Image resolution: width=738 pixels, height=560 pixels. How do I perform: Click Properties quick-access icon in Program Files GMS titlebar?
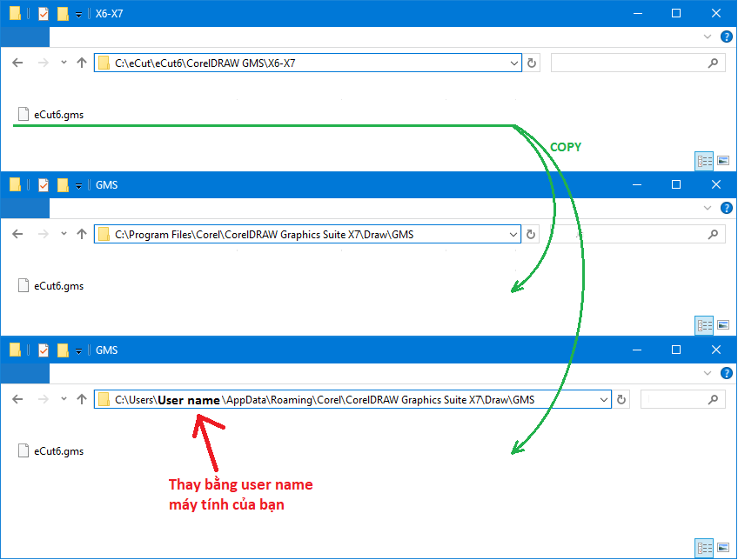[44, 185]
